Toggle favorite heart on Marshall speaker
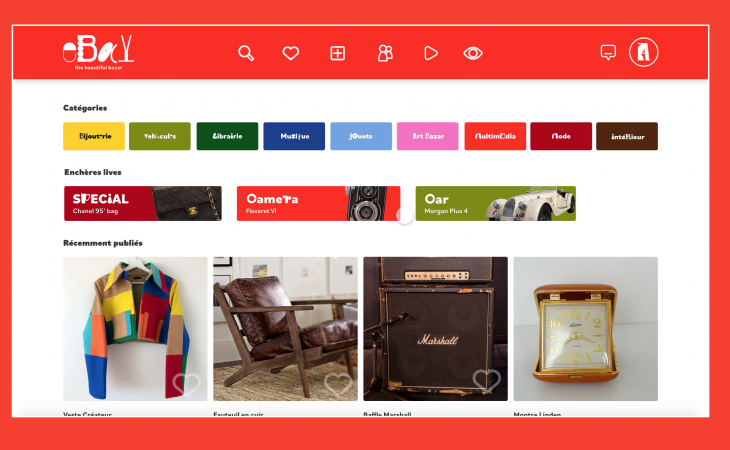Viewport: 730px width, 450px height. (487, 380)
